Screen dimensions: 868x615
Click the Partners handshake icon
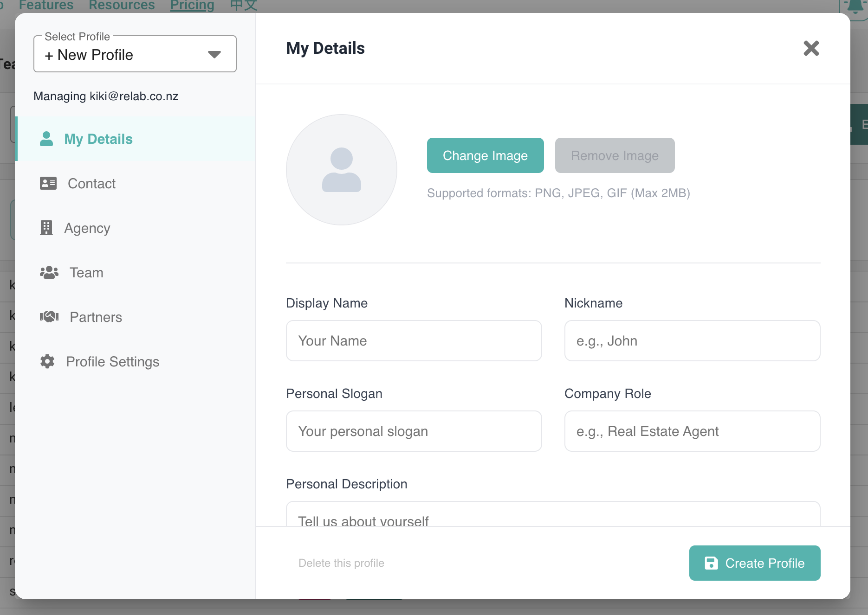coord(49,317)
